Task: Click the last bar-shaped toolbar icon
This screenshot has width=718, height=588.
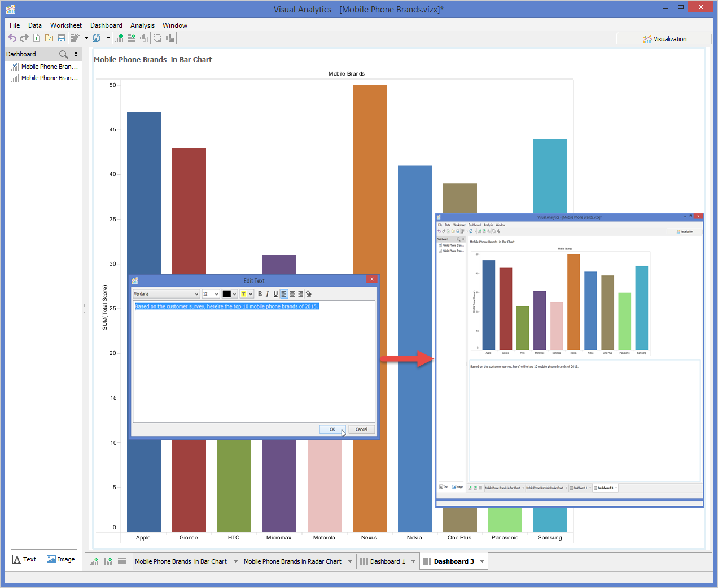Action: [170, 38]
